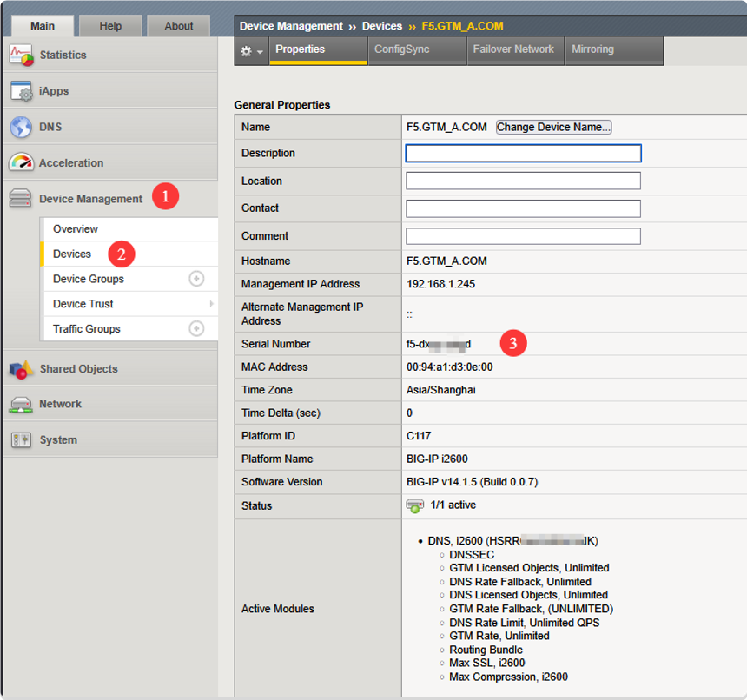Expand the Acceleration menu section

coord(110,163)
